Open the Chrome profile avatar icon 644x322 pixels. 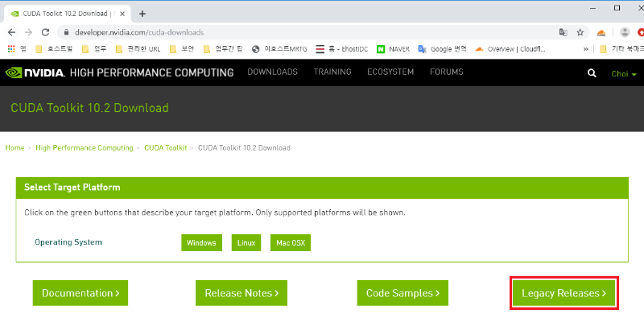pos(625,32)
